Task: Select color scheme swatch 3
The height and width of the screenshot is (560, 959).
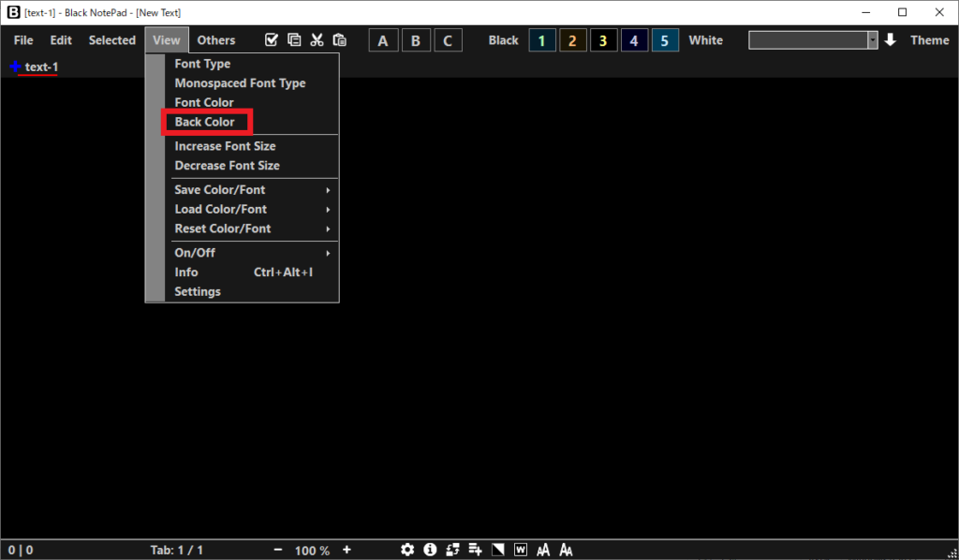Action: coord(603,40)
